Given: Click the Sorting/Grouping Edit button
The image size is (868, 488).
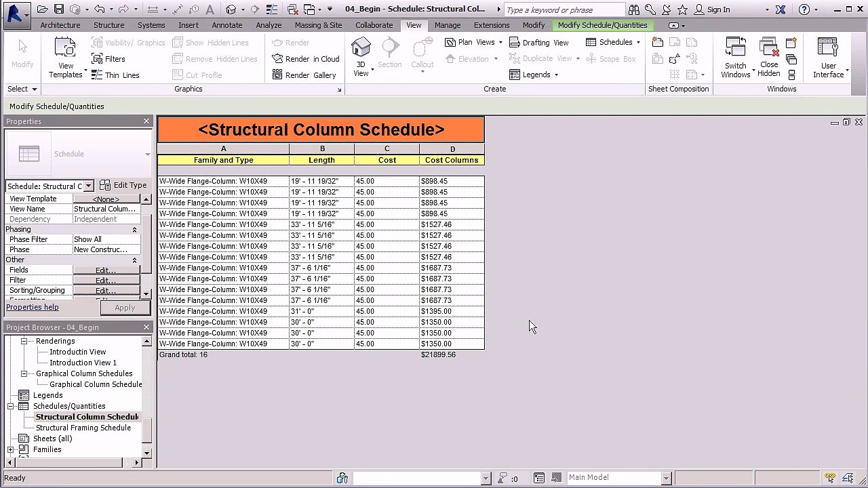Looking at the screenshot, I should tap(106, 291).
